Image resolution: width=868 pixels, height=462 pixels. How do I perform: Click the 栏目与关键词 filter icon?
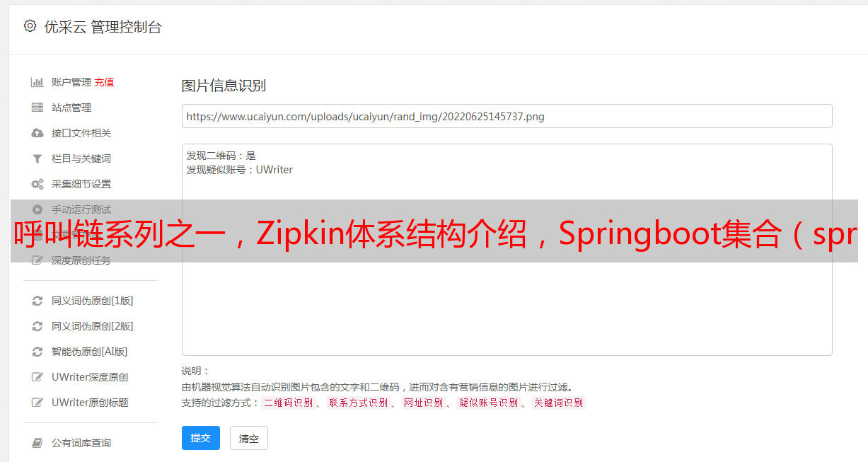click(x=37, y=158)
